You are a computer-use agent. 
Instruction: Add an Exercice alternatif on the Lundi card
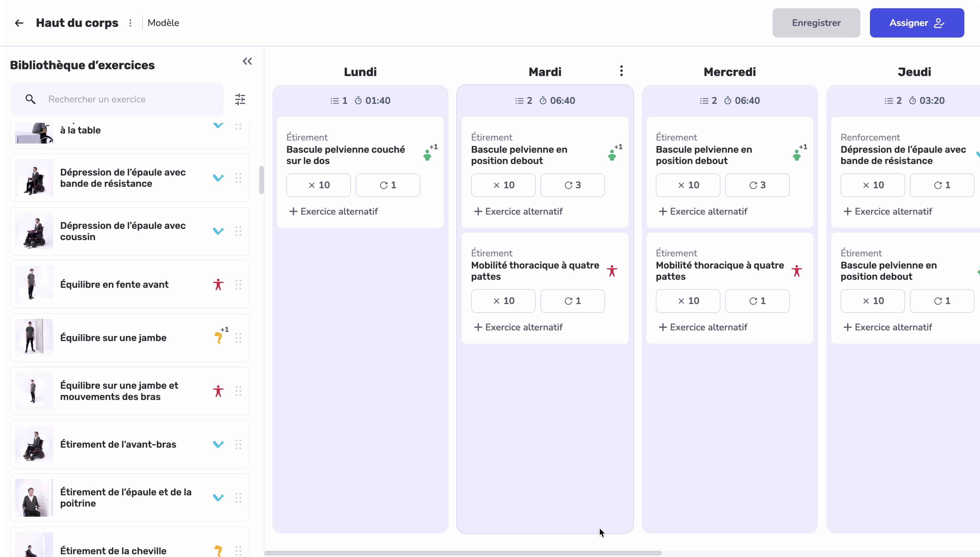[333, 211]
